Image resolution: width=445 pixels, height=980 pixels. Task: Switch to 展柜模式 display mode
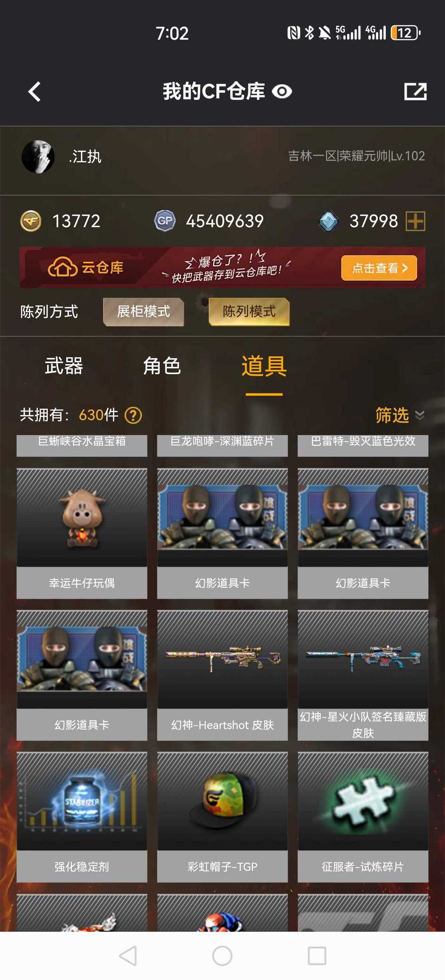click(143, 311)
